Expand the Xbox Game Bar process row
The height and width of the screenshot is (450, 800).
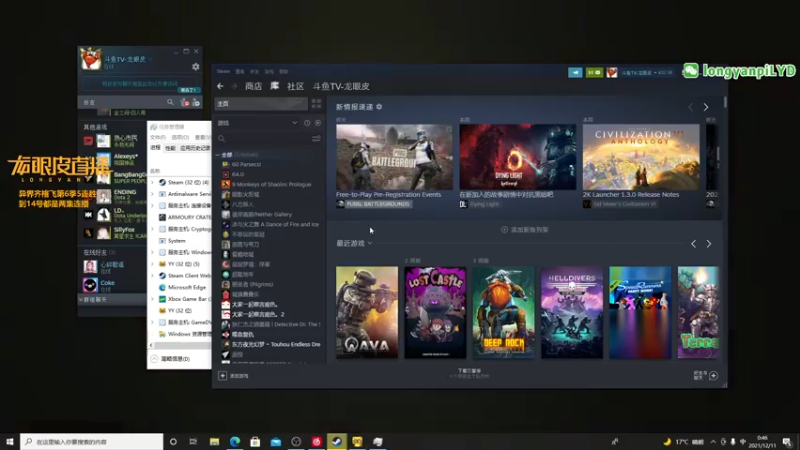[x=152, y=299]
